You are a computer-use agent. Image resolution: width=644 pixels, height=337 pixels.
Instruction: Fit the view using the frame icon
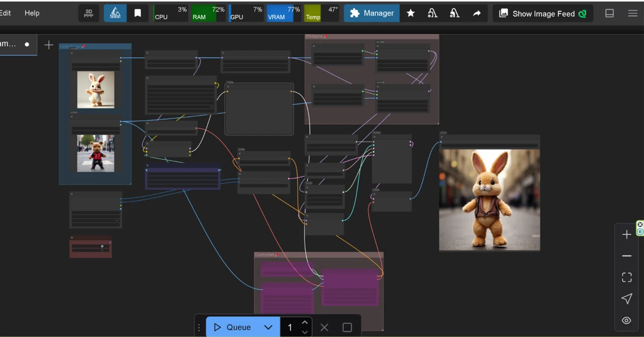(x=626, y=278)
